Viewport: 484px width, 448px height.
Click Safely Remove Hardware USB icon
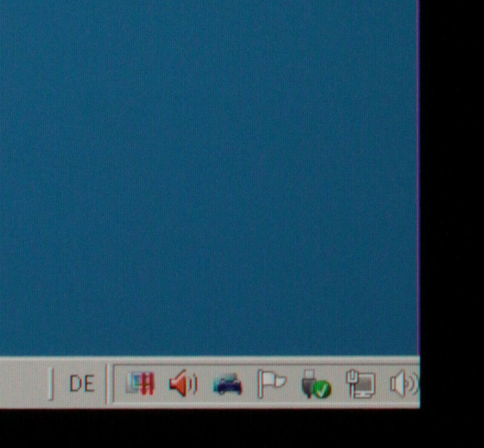click(x=316, y=384)
